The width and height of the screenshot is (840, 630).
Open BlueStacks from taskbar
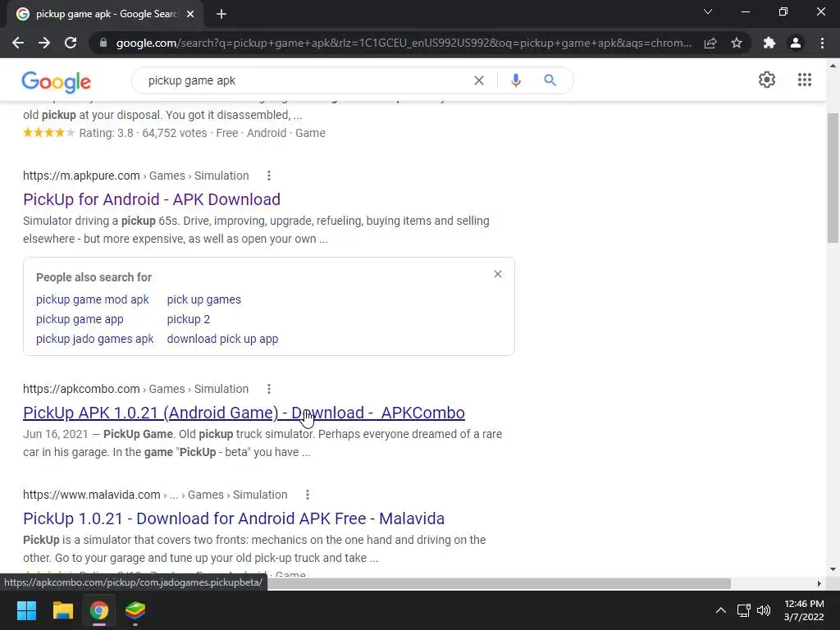tap(135, 610)
